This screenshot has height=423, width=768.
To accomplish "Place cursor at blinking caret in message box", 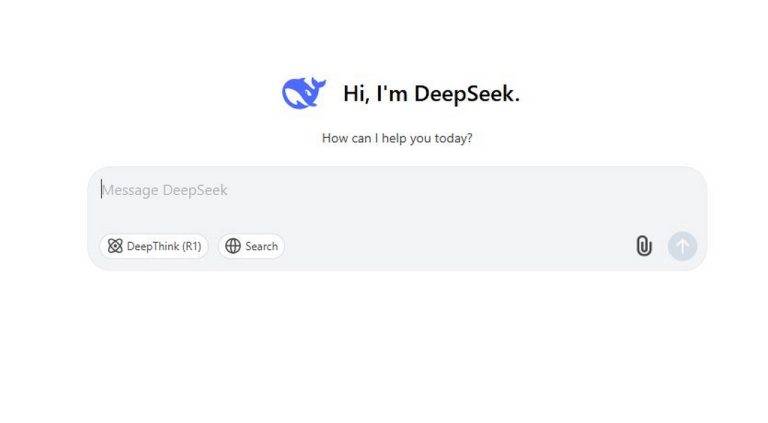I will click(x=101, y=189).
